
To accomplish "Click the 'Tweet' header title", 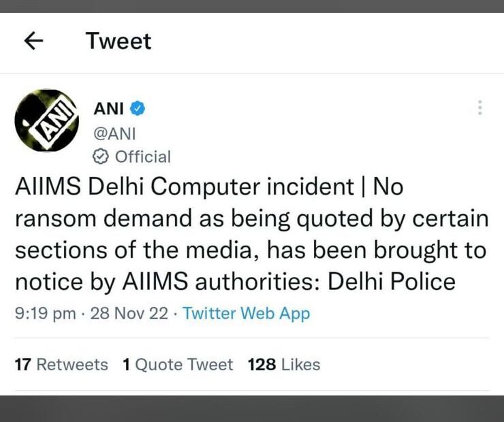I will [119, 42].
